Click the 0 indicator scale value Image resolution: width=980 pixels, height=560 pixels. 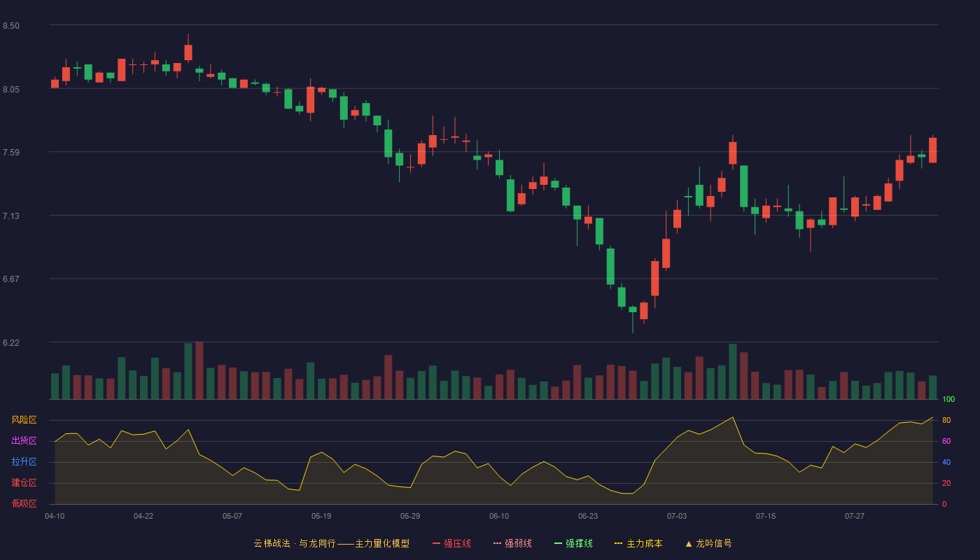tap(944, 504)
